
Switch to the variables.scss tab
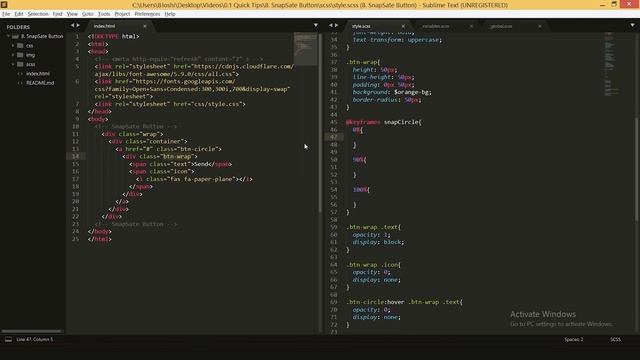tap(436, 26)
